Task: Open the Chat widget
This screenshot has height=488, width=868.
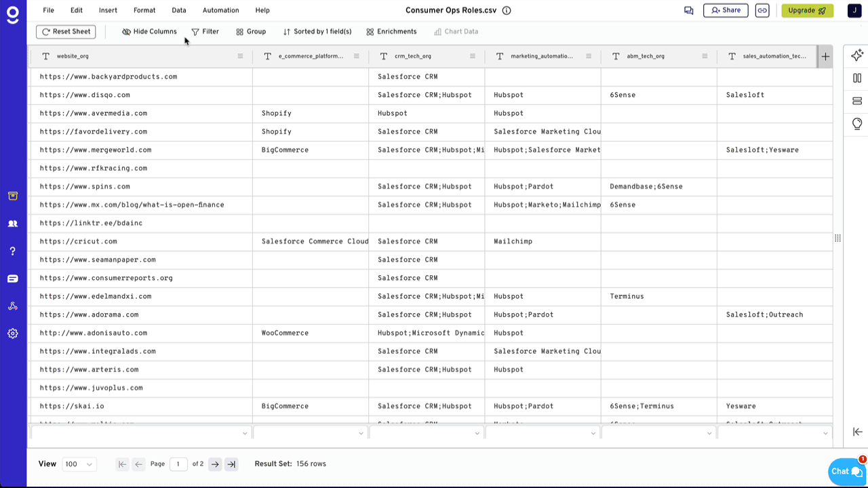Action: [x=847, y=472]
